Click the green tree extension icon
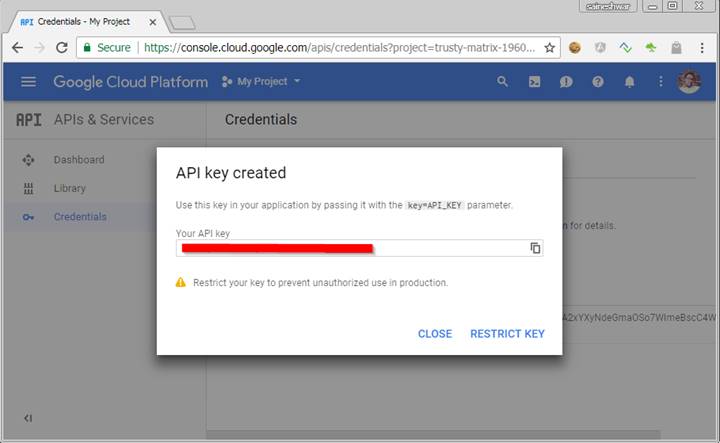Screen dimensions: 720x443 (x=651, y=47)
